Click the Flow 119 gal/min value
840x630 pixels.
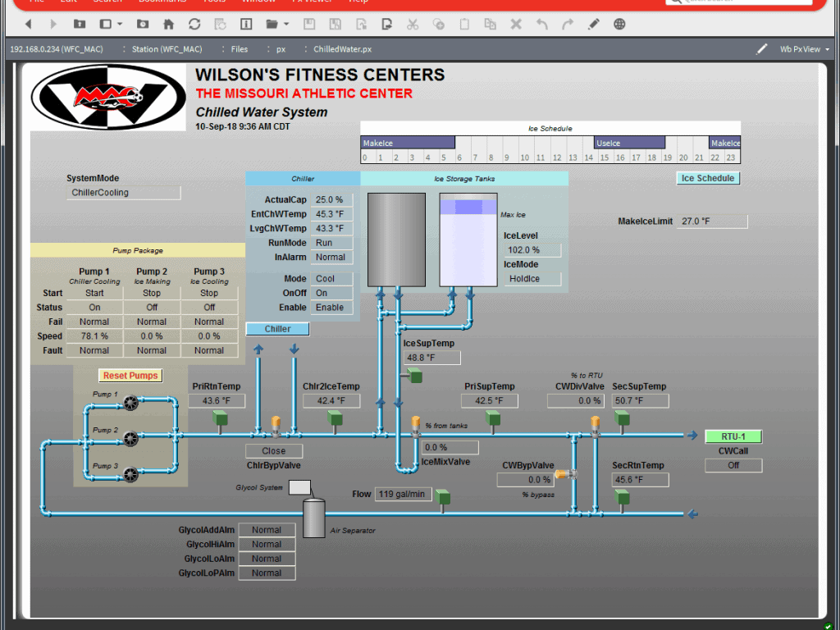403,494
